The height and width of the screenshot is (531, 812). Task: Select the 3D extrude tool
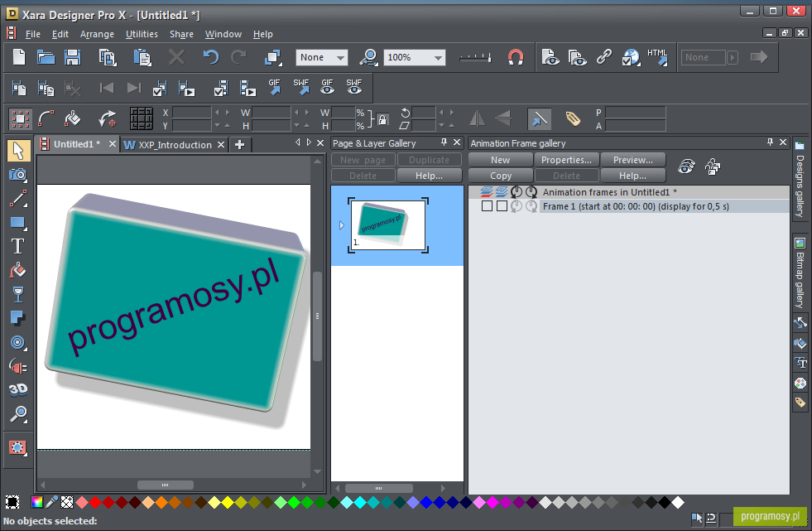[18, 389]
